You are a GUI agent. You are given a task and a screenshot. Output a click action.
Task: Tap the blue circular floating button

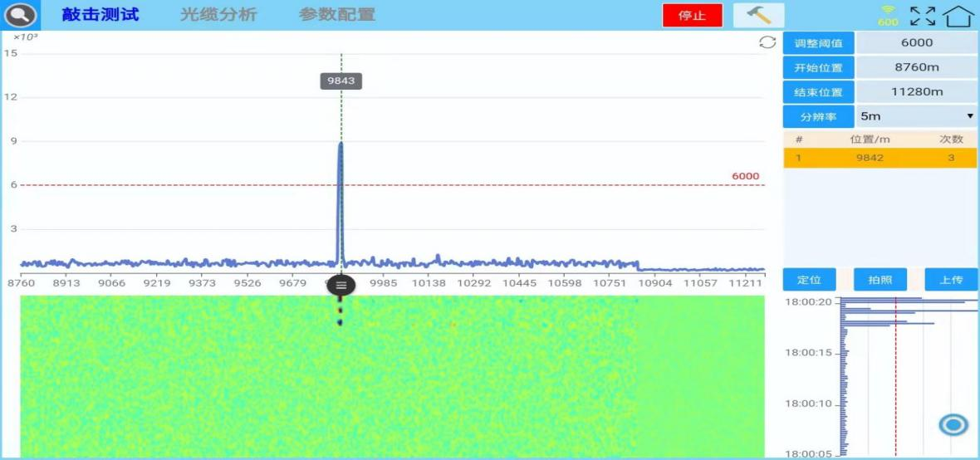953,425
